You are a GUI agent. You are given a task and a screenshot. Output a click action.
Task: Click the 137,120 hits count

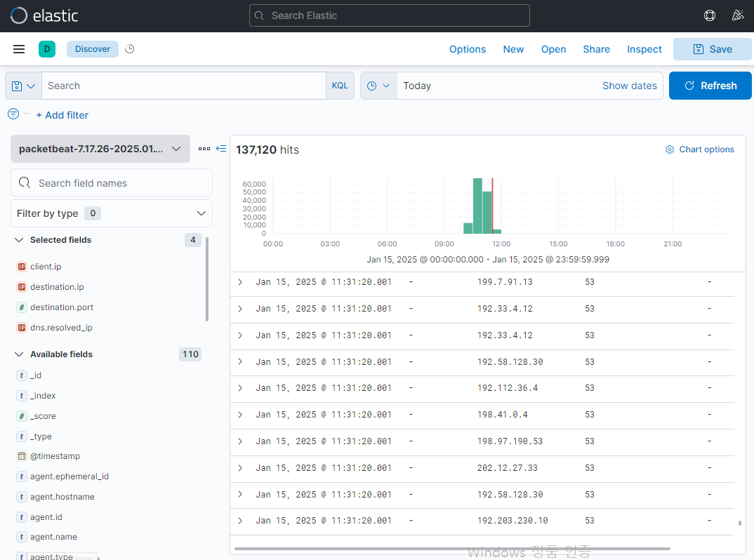click(267, 150)
